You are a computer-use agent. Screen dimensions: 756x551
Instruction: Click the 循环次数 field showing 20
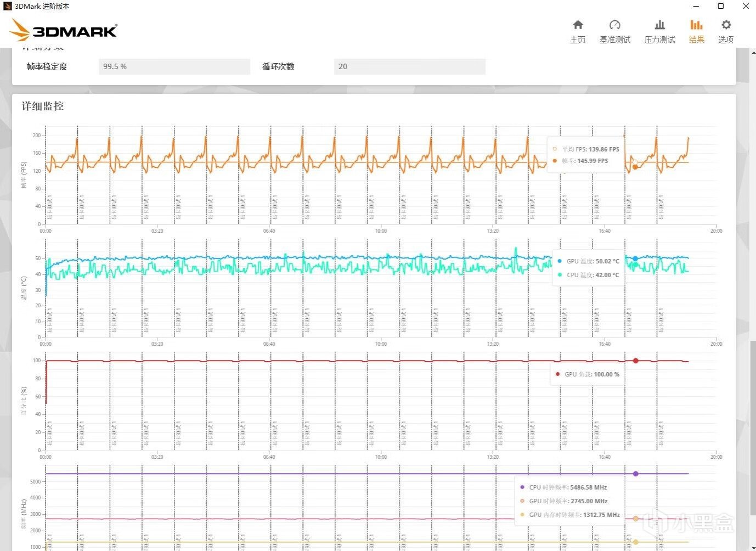tap(409, 66)
